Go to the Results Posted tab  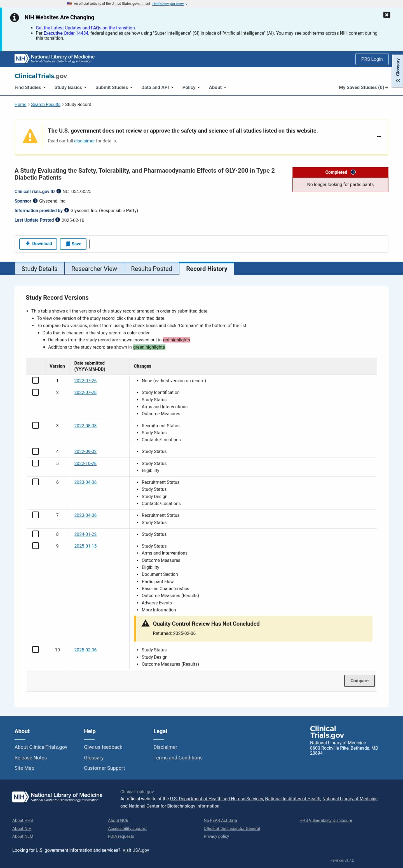(151, 269)
